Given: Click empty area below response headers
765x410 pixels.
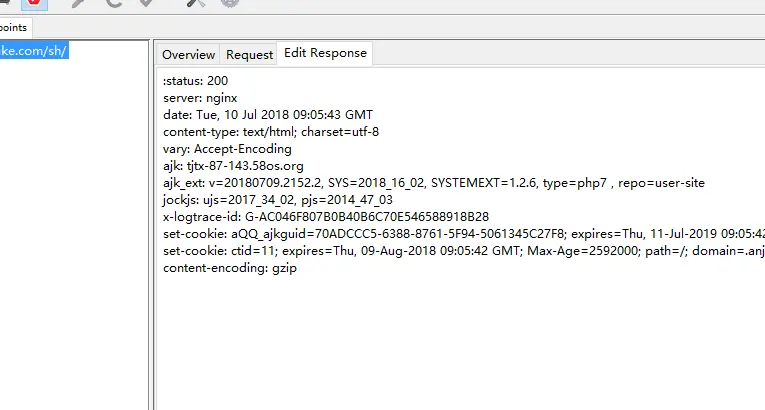Looking at the screenshot, I should click(459, 342).
